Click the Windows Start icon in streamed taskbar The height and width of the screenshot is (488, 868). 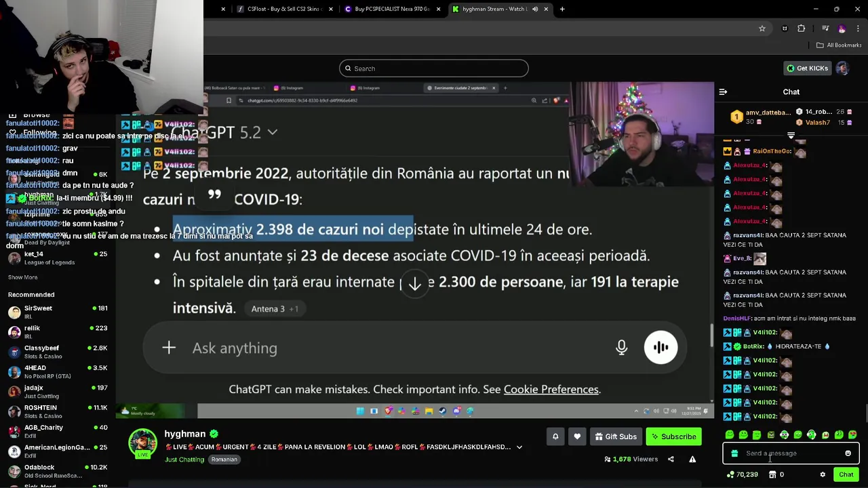[x=360, y=411]
